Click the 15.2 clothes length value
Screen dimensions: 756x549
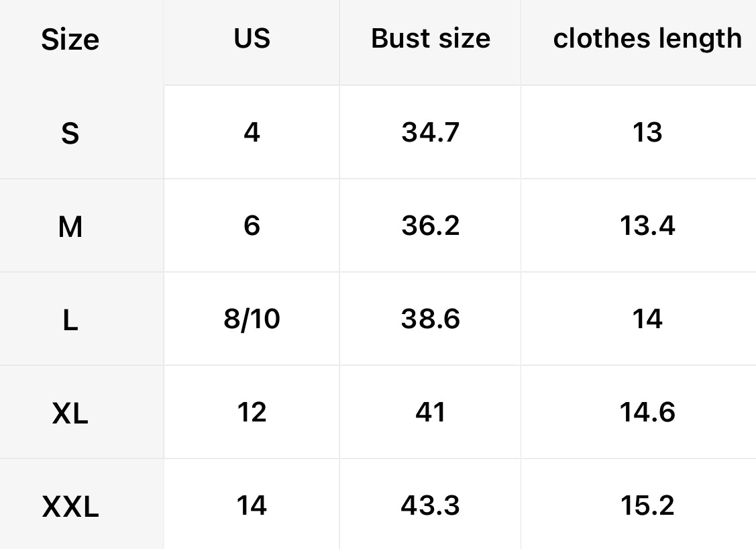coord(647,505)
